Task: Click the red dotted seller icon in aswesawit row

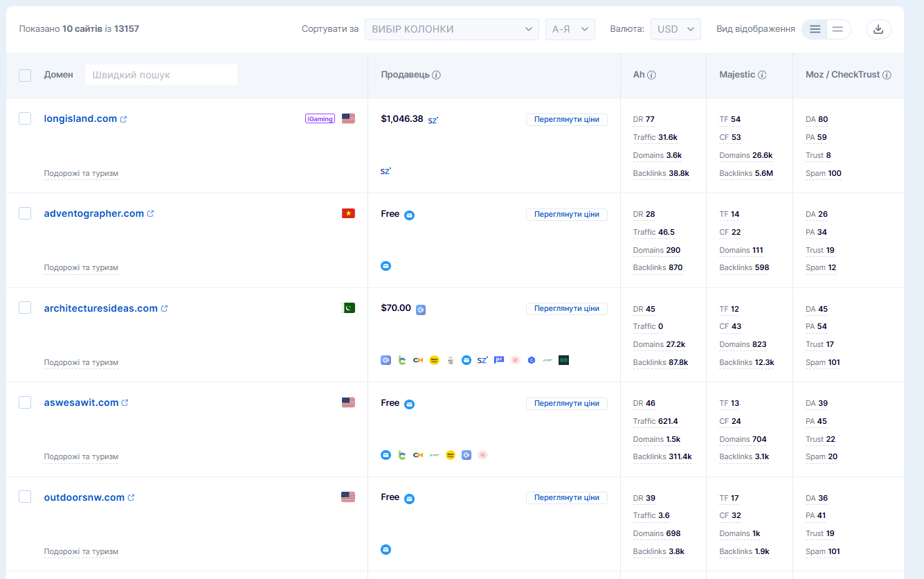Action: click(x=483, y=455)
